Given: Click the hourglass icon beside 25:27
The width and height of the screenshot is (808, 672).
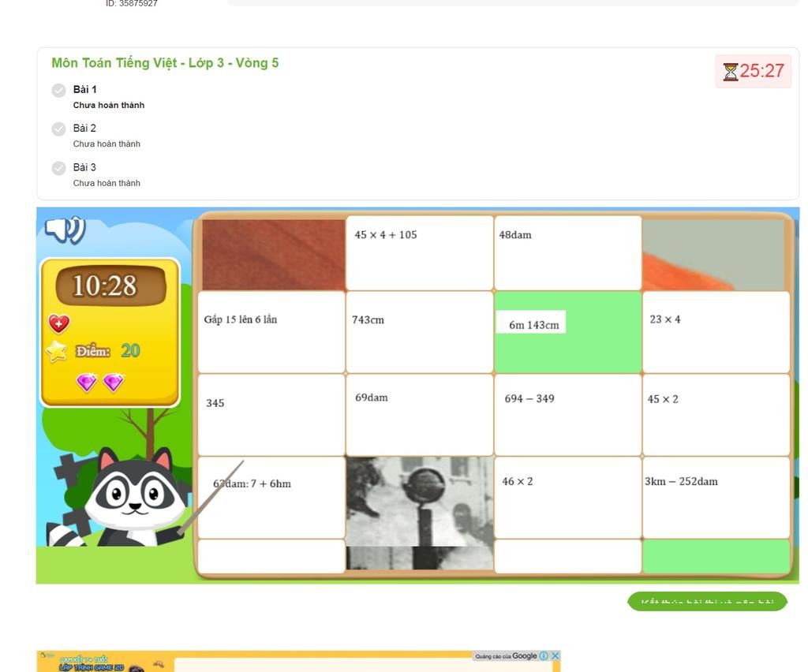Looking at the screenshot, I should [730, 72].
